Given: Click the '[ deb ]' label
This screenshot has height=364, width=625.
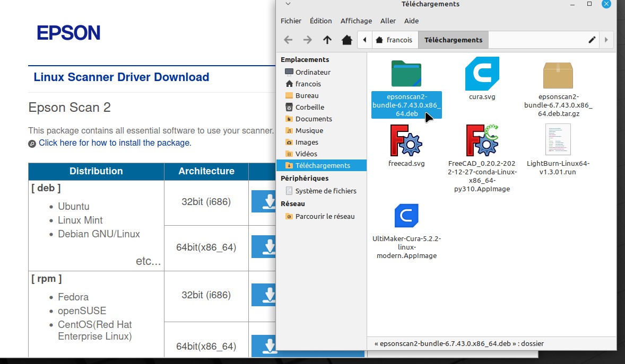Looking at the screenshot, I should click(x=46, y=188).
